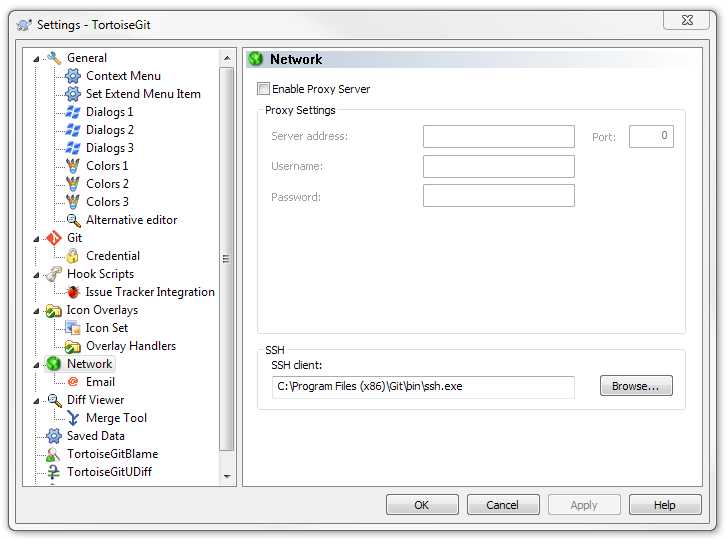Click the Dialogs 3 icon
Screen dimensions: 727x540
pos(73,148)
